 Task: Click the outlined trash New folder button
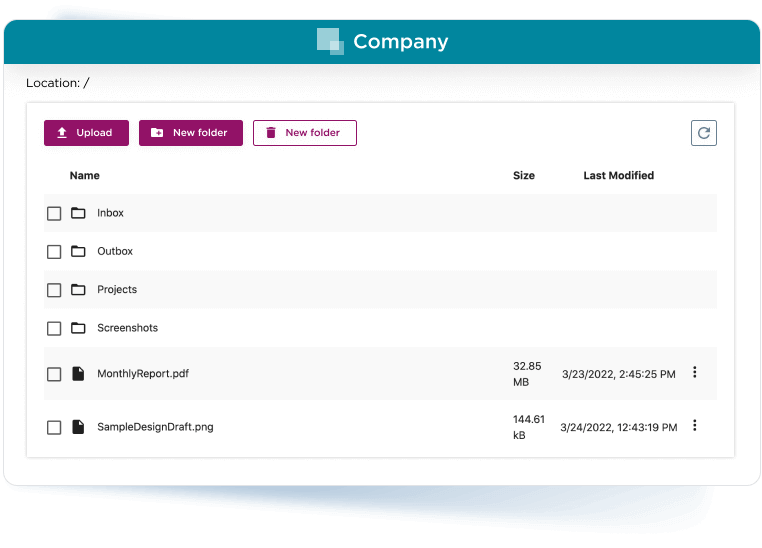(x=305, y=133)
